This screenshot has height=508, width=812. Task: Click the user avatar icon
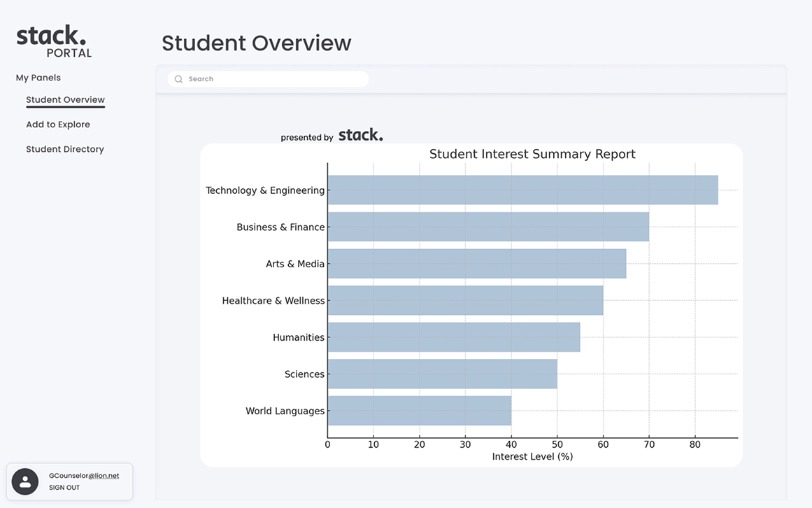click(25, 482)
